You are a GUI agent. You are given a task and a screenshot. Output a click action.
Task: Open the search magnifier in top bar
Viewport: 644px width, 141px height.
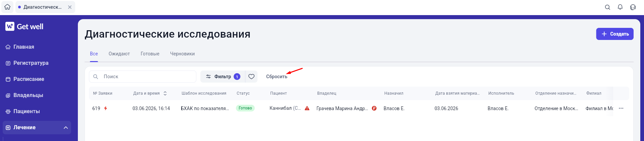tap(607, 7)
